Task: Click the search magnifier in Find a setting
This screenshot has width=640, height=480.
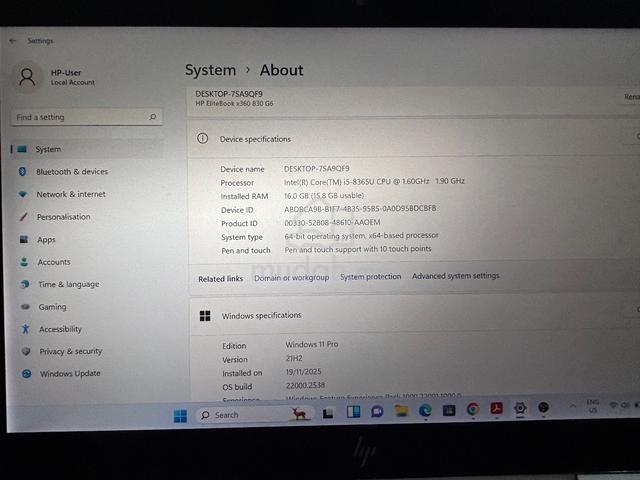Action: (153, 117)
